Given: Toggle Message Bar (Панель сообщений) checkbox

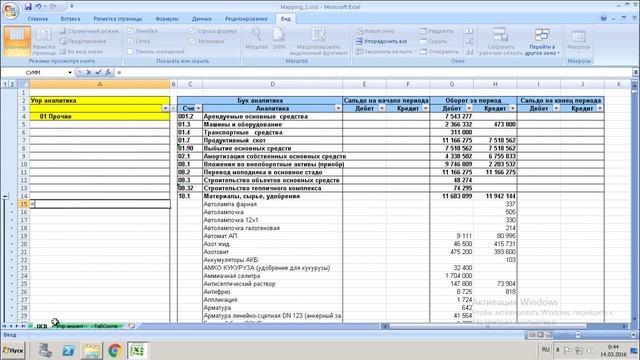Looking at the screenshot, I should tap(130, 52).
